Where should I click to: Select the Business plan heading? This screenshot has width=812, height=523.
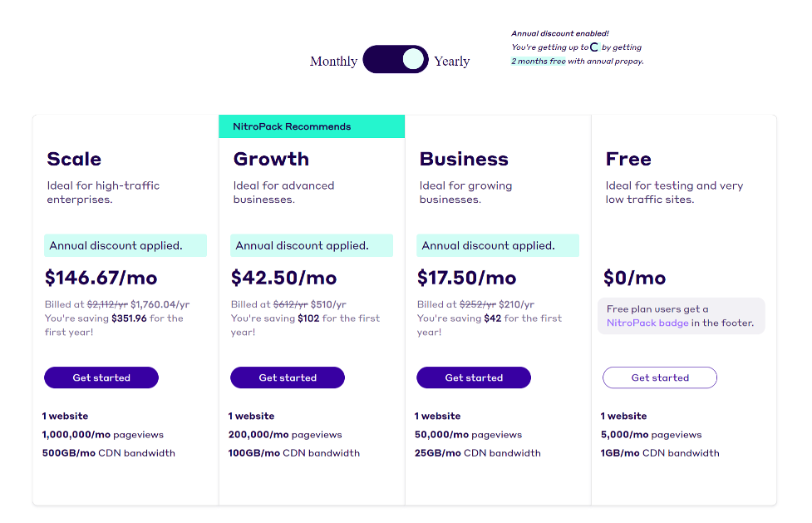click(464, 159)
